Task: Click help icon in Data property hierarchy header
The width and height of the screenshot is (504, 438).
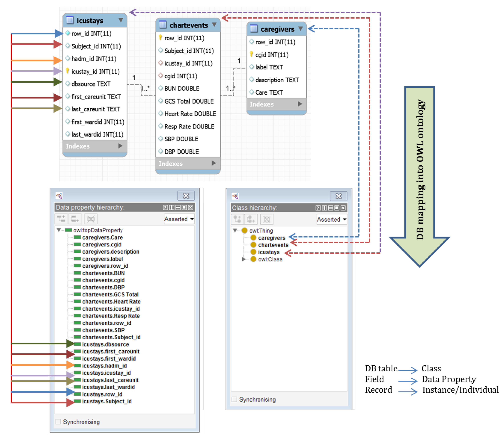Action: (166, 208)
